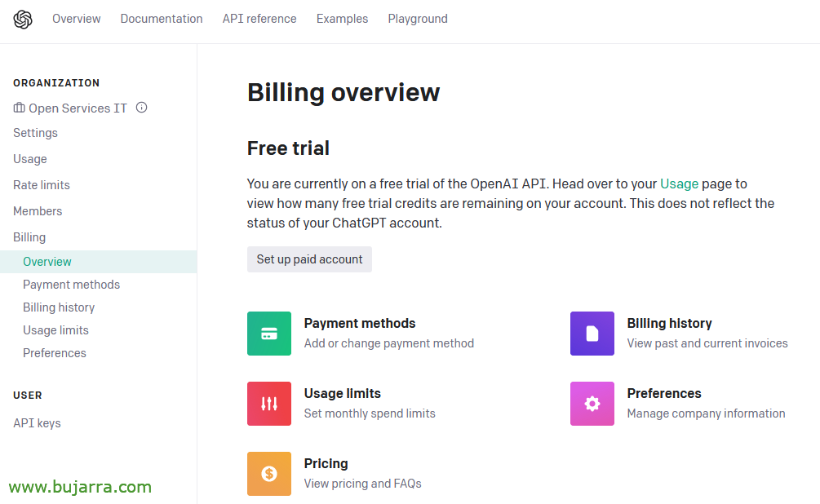Open the Playground navigation item
The height and width of the screenshot is (504, 820).
418,19
